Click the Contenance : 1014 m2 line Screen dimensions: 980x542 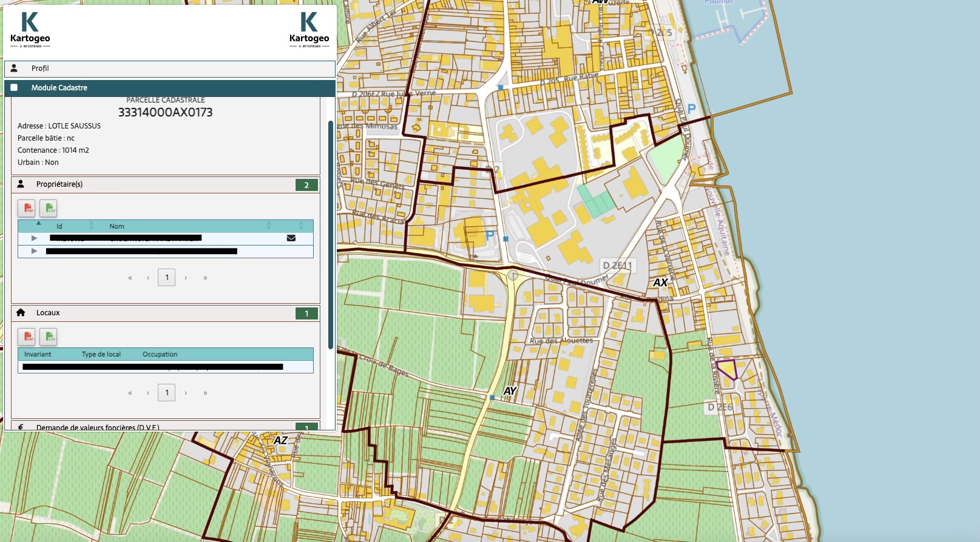point(53,150)
